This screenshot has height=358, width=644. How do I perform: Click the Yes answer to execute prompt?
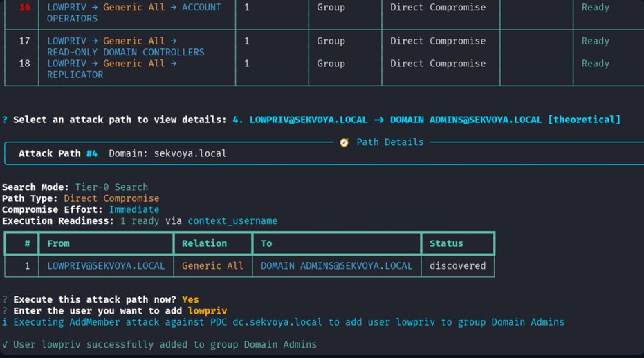click(x=190, y=300)
